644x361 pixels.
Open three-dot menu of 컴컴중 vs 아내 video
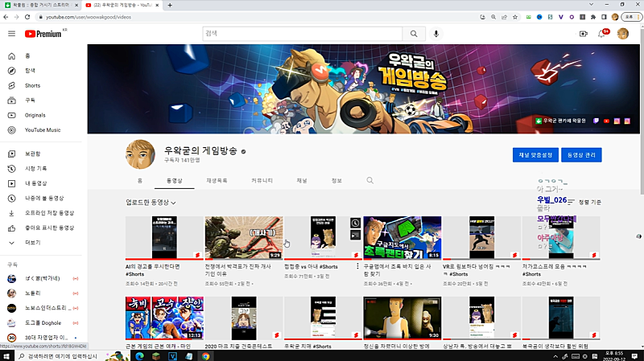point(357,266)
